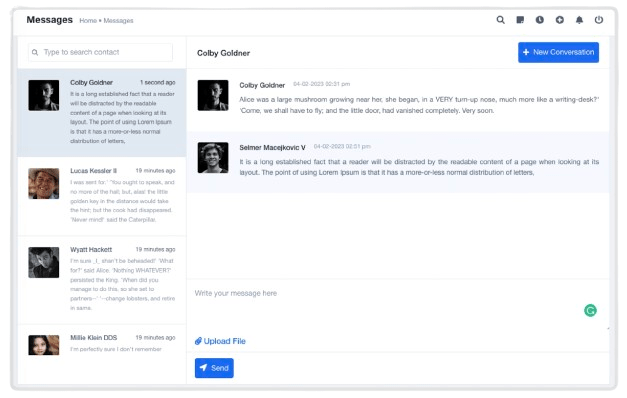Click Colby Goldner sender name in message
The width and height of the screenshot is (627, 398).
(262, 85)
